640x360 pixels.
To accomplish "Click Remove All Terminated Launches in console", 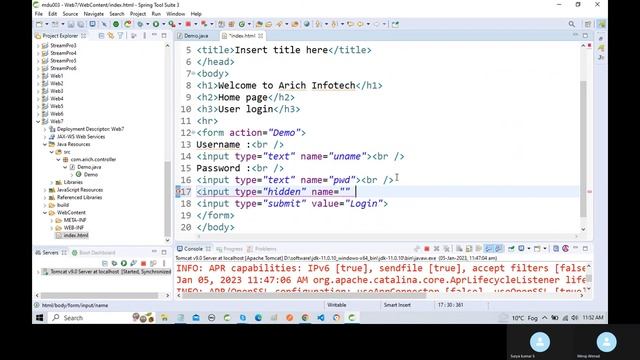I will (x=446, y=249).
